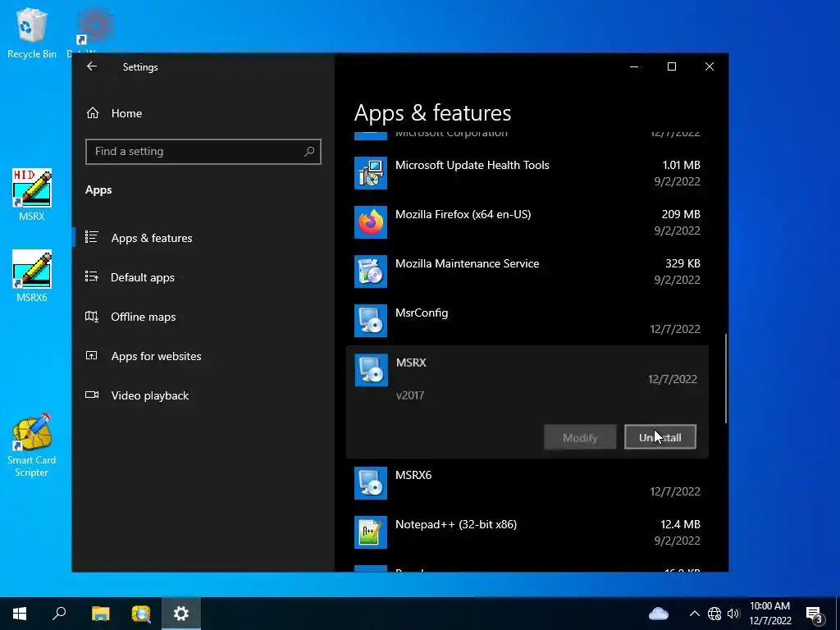The height and width of the screenshot is (630, 840).
Task: Click the Default apps sidebar icon
Action: point(92,277)
